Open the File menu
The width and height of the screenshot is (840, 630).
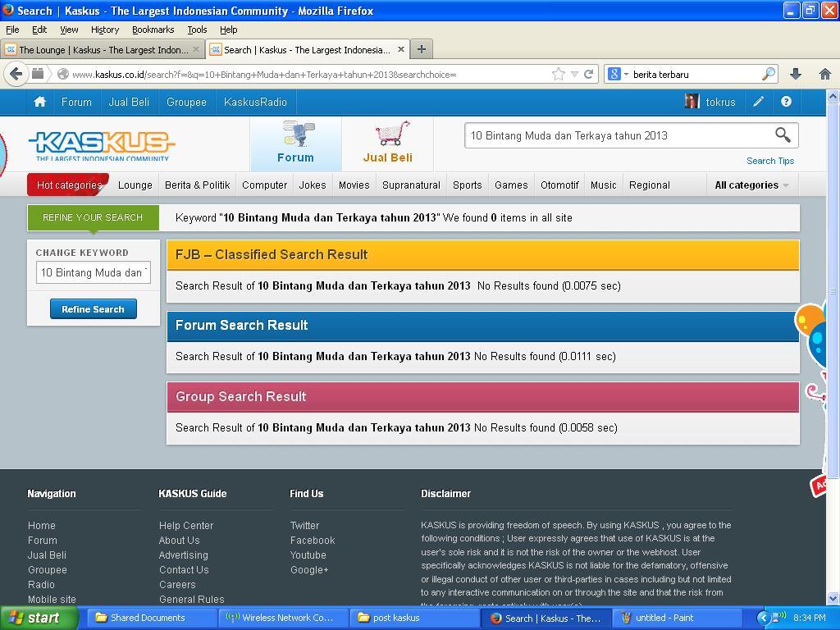click(x=12, y=30)
